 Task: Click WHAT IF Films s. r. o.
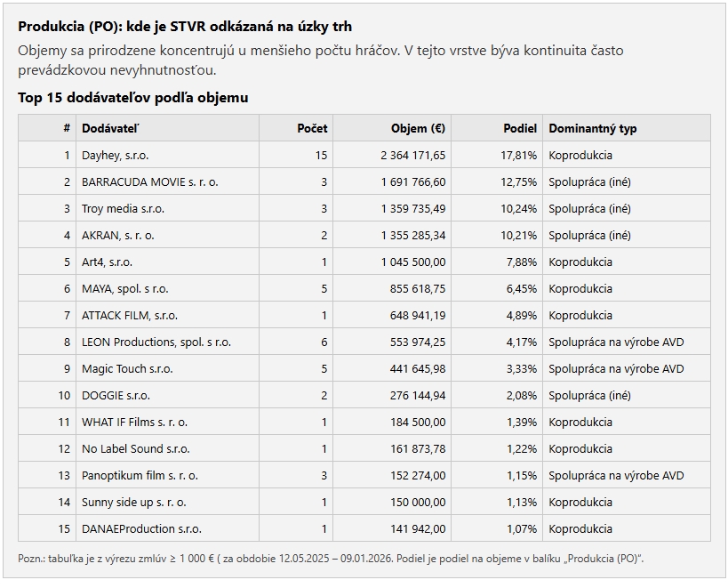(x=134, y=422)
